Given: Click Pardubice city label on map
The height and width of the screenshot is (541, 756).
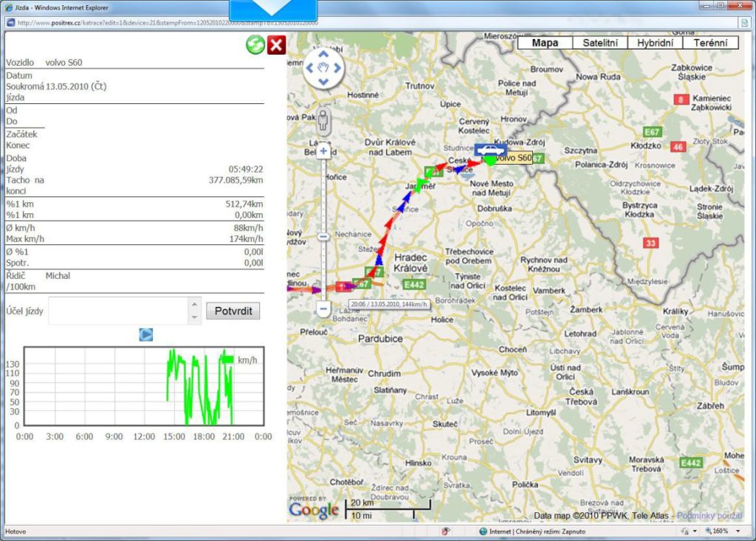Looking at the screenshot, I should pos(380,339).
